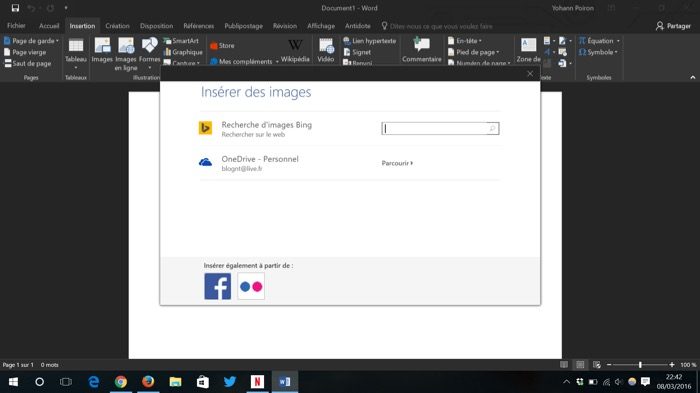This screenshot has height=393, width=700.
Task: Open Chrome from the taskbar
Action: 121,382
